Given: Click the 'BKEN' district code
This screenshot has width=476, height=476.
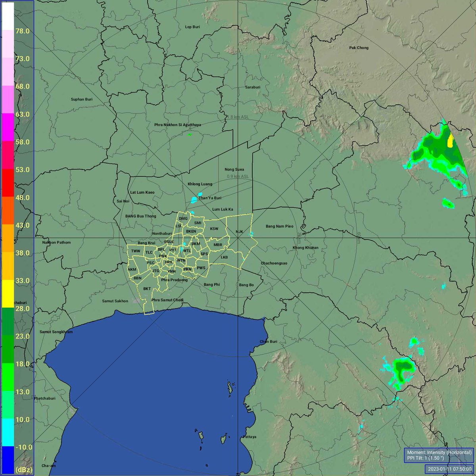Looking at the screenshot, I should point(191,231).
